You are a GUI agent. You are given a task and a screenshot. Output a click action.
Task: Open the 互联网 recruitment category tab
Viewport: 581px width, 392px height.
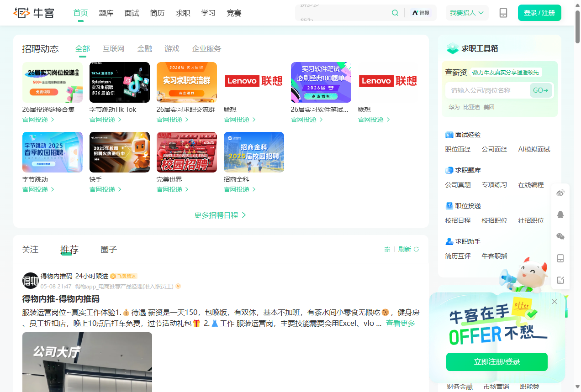tap(113, 48)
